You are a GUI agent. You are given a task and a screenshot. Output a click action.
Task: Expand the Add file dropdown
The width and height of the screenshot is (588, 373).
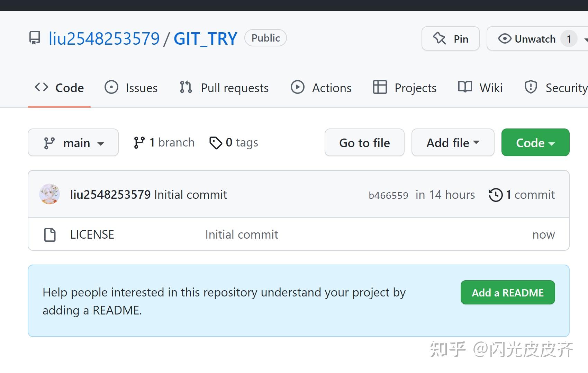coord(453,142)
